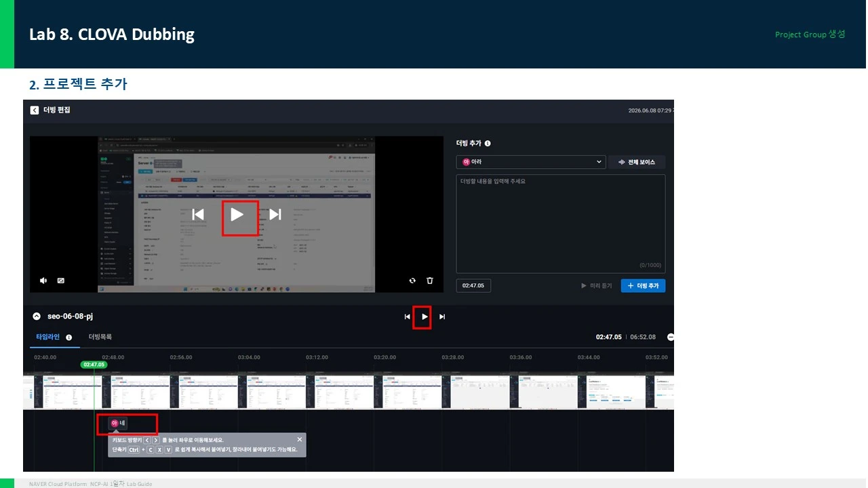Screen dimensions: 868x488
Task: Open the 아라 voice dropdown
Action: 531,162
